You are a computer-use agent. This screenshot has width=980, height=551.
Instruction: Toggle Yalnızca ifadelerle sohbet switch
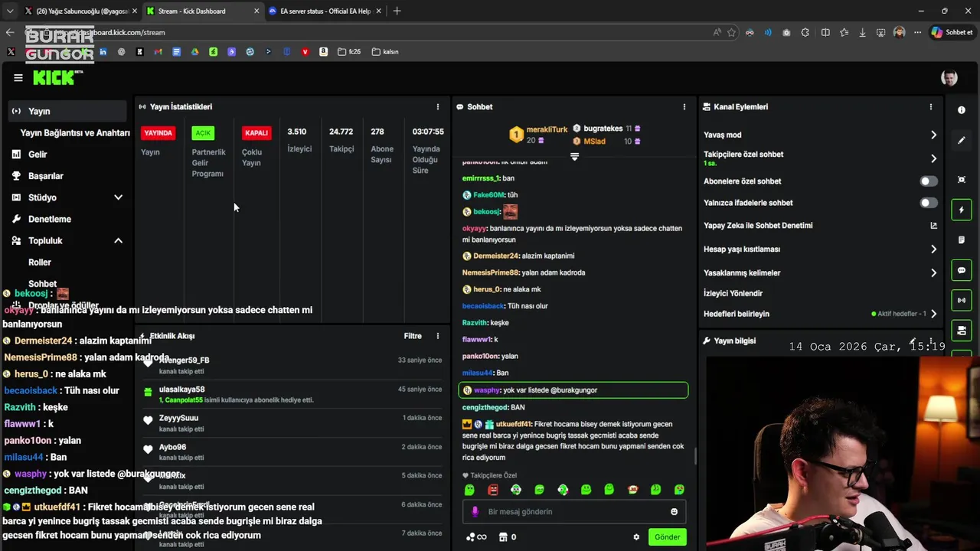pyautogui.click(x=928, y=203)
